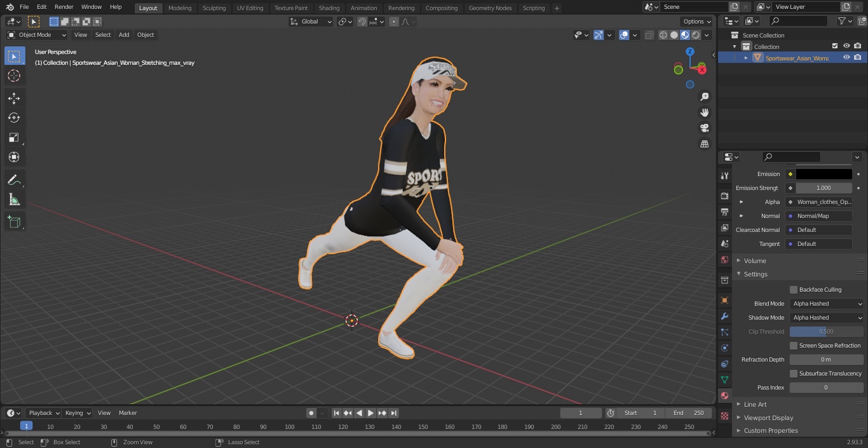Expand Sportswear_Asian_Woman tree item
Image resolution: width=868 pixels, height=448 pixels.
click(x=746, y=58)
